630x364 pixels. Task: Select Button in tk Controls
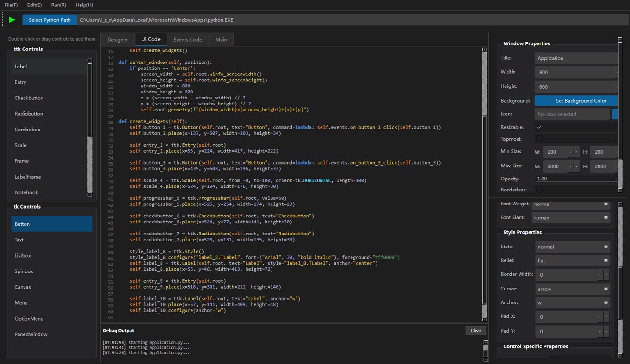[52, 224]
